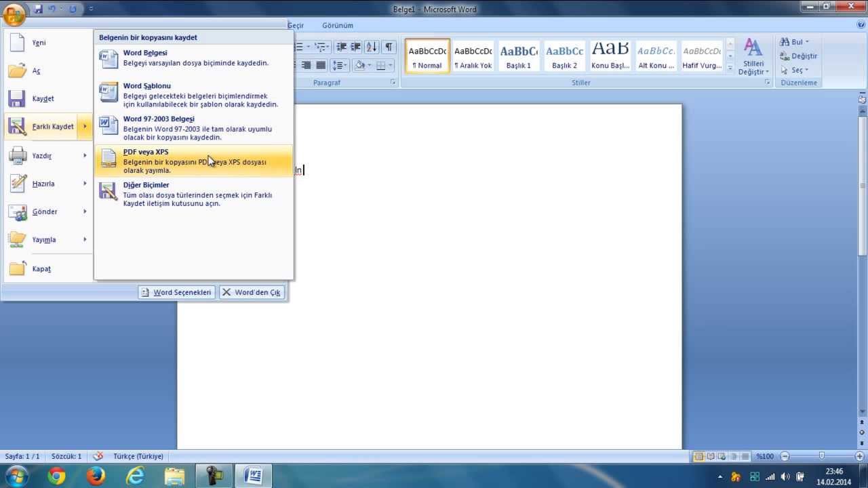The image size is (868, 488).
Task: Switch to Full Screen Reading view
Action: [x=711, y=457]
